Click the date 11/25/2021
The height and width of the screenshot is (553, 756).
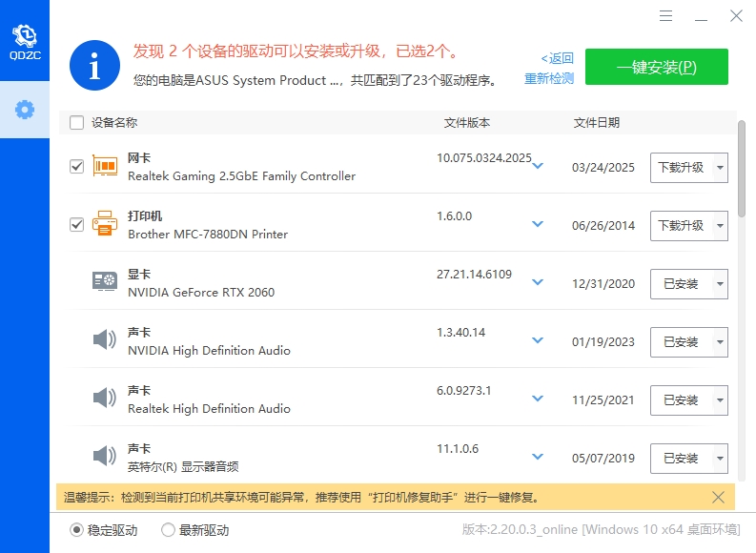coord(603,400)
